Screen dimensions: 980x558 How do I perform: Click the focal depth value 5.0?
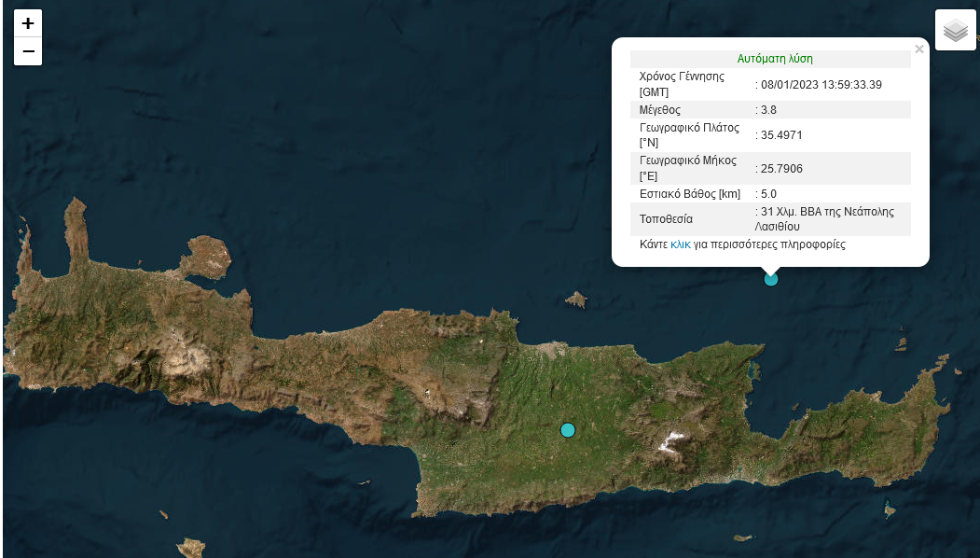tap(769, 194)
